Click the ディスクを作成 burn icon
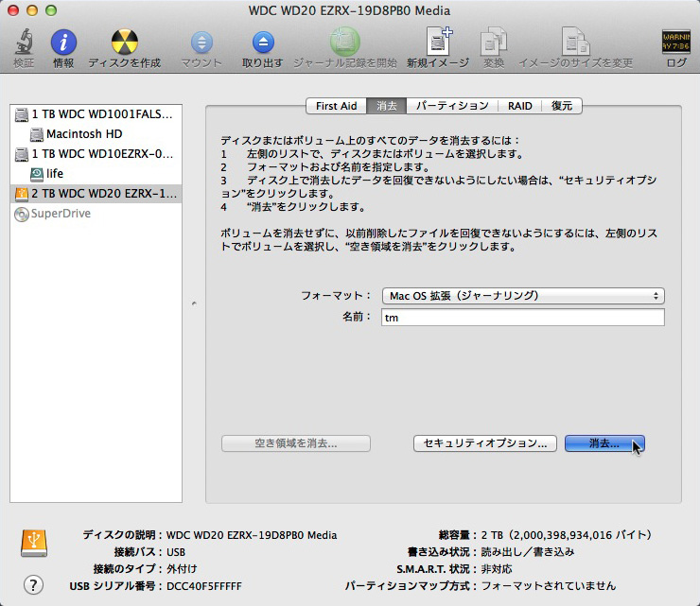 click(x=124, y=43)
